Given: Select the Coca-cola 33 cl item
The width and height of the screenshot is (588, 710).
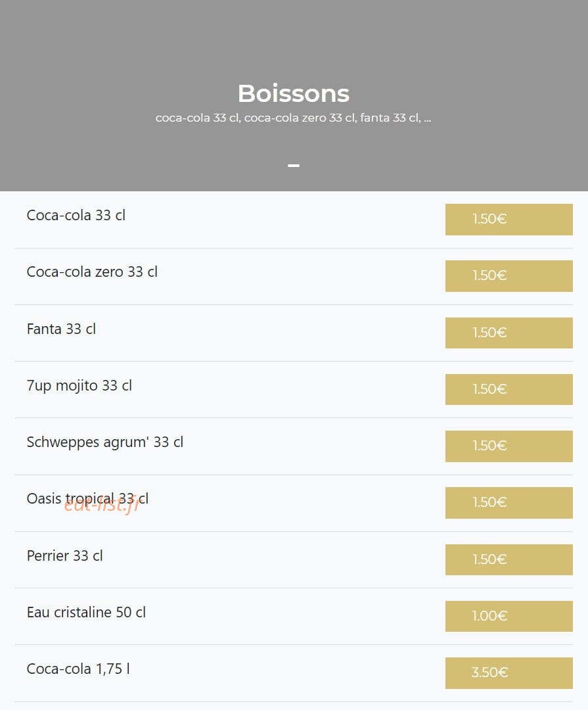Looking at the screenshot, I should pyautogui.click(x=76, y=215).
